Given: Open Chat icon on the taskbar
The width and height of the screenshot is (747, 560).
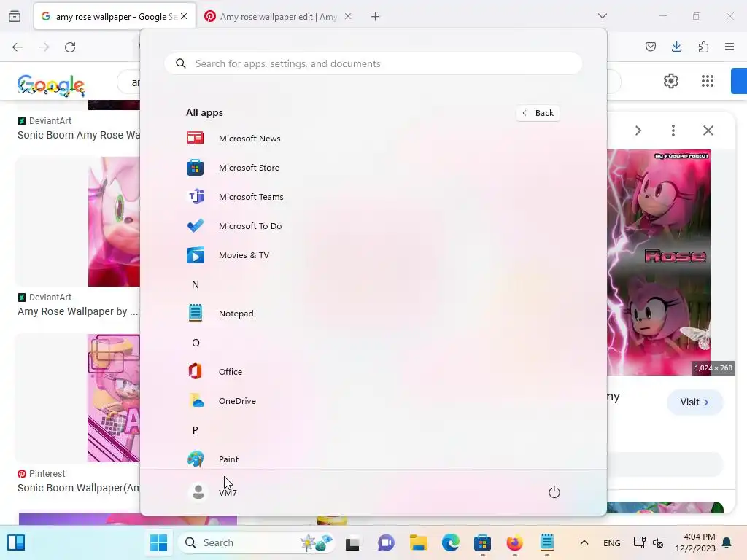Looking at the screenshot, I should (x=386, y=542).
